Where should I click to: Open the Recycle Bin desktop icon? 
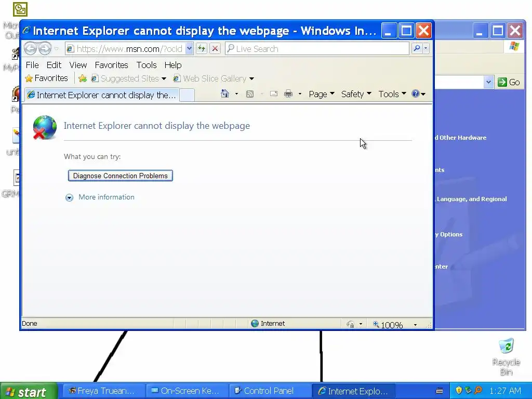pyautogui.click(x=506, y=356)
